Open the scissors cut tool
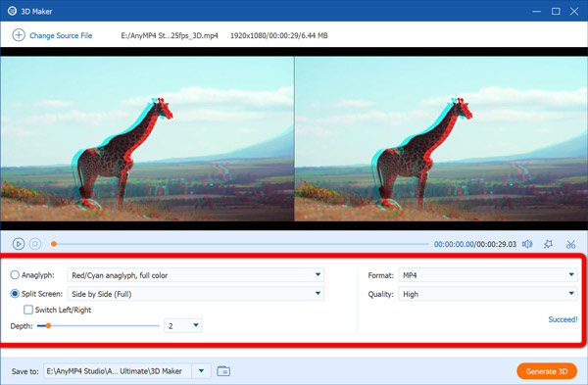Screen dimensions: 588x385 [x=570, y=244]
